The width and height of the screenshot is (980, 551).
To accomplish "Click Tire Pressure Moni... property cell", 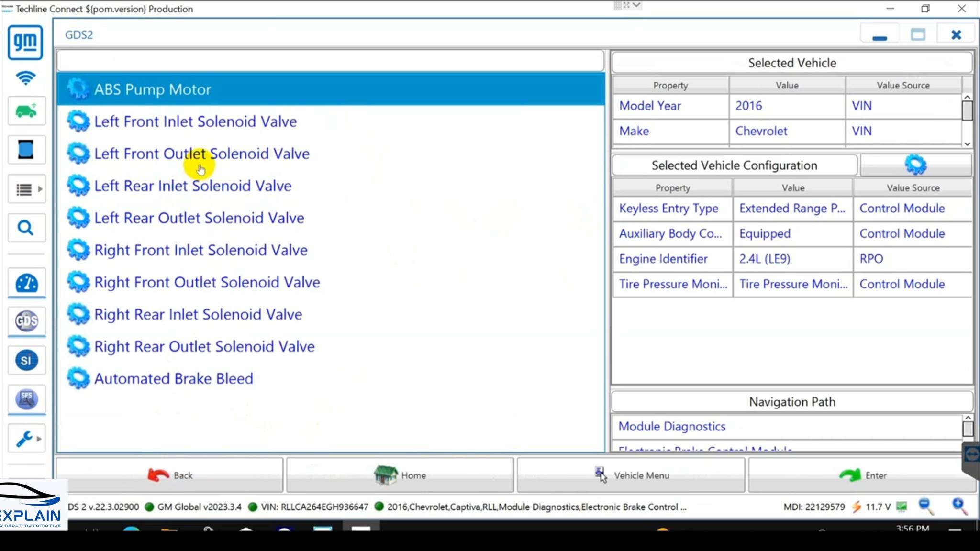I will coord(673,284).
